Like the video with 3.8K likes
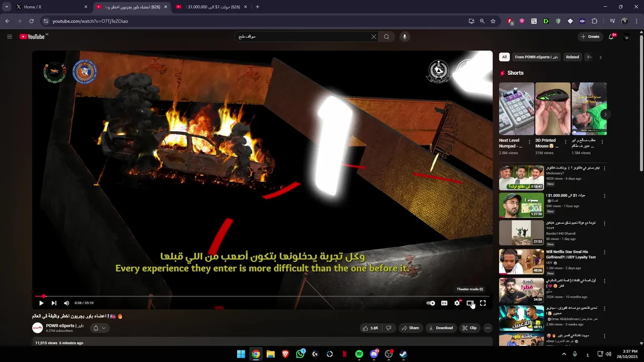This screenshot has height=362, width=644. 370,328
